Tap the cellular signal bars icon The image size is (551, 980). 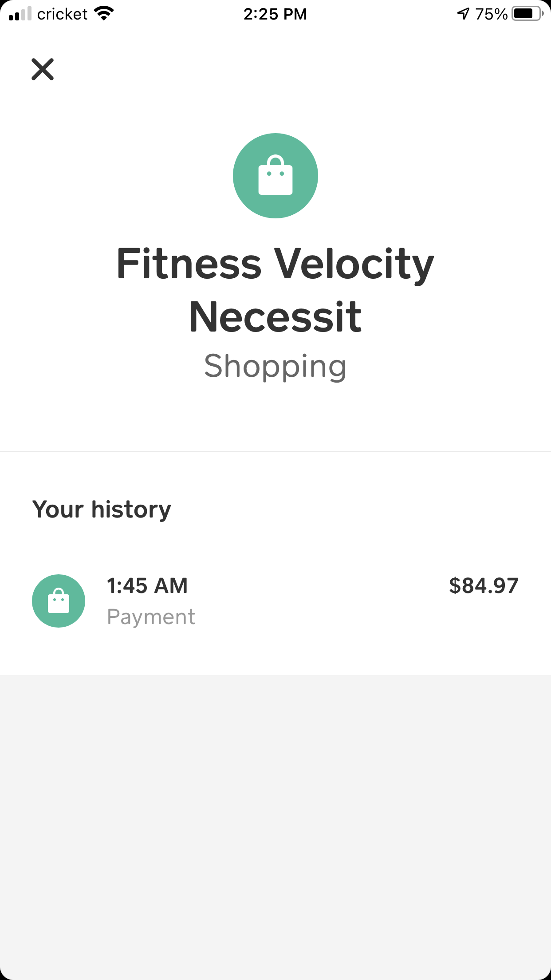tap(20, 14)
